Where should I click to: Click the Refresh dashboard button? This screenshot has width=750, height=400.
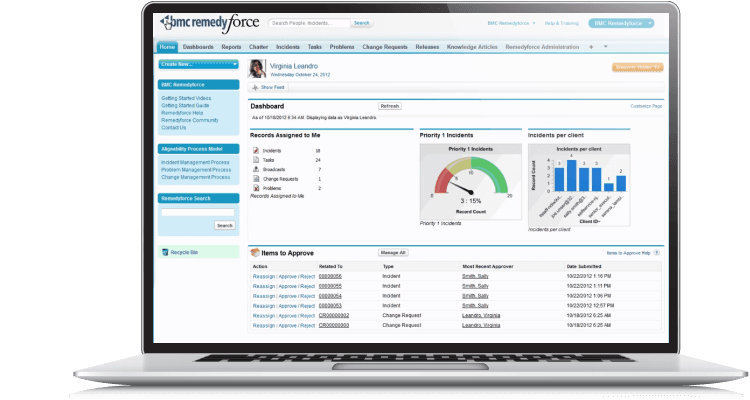389,106
